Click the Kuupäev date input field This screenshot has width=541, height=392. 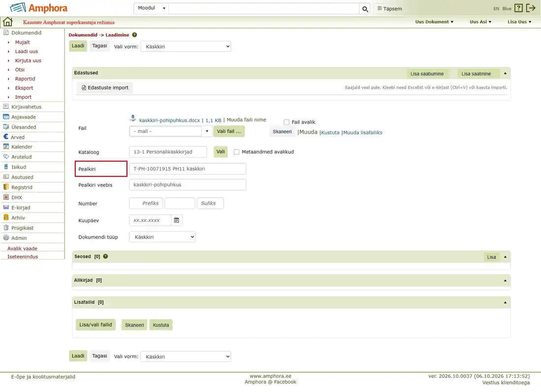tap(150, 220)
